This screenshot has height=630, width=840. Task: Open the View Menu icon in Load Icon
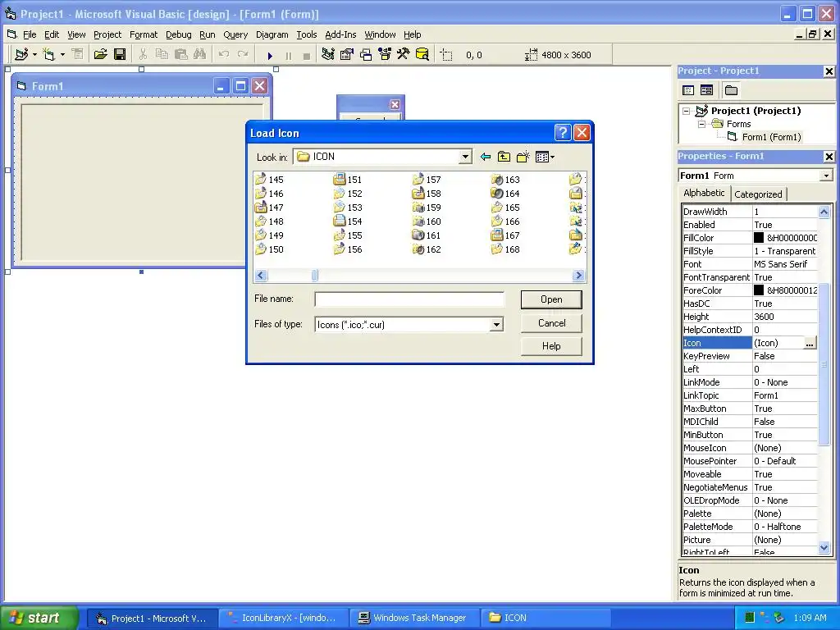545,157
